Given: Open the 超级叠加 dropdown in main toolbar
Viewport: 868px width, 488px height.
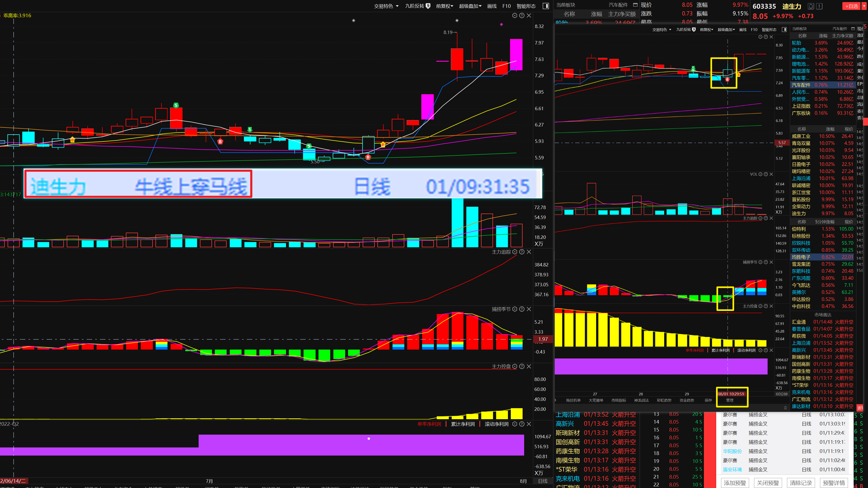Looking at the screenshot, I should pyautogui.click(x=470, y=6).
